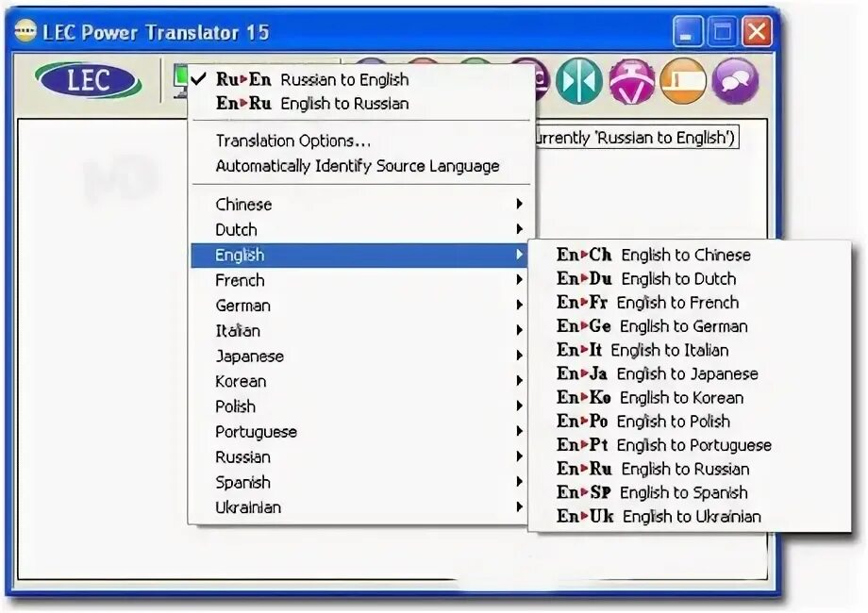Expand the Japanese language submenu

(x=360, y=356)
